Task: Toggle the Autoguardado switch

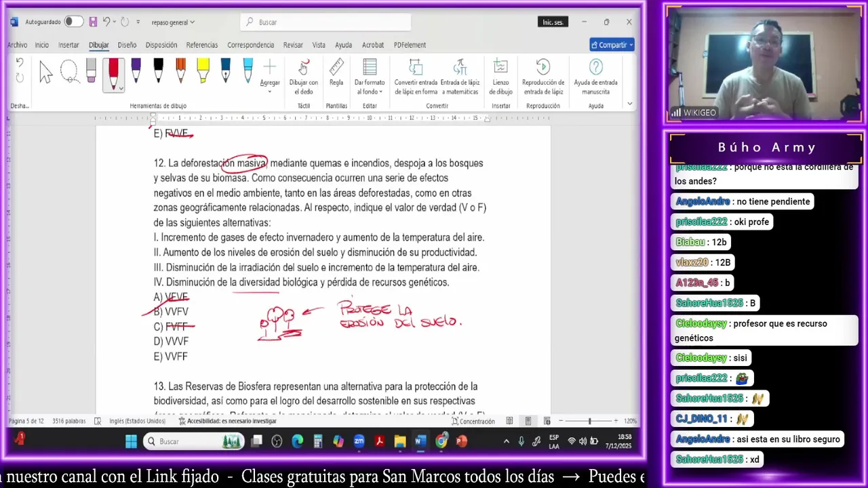Action: pos(73,22)
